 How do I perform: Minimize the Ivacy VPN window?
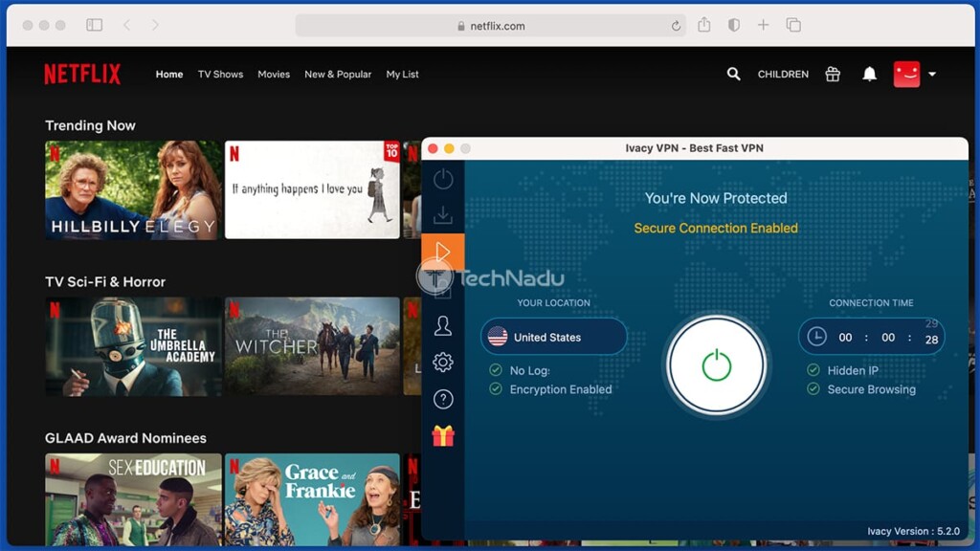449,148
